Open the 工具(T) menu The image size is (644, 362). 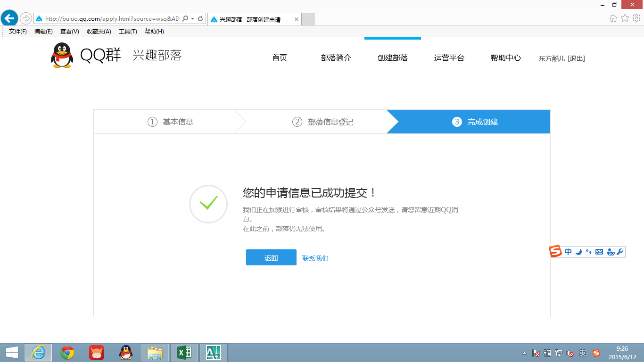[x=128, y=32]
